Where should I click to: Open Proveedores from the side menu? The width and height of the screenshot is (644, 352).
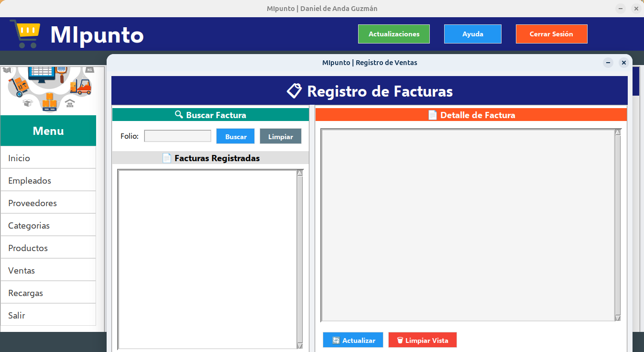(x=48, y=203)
